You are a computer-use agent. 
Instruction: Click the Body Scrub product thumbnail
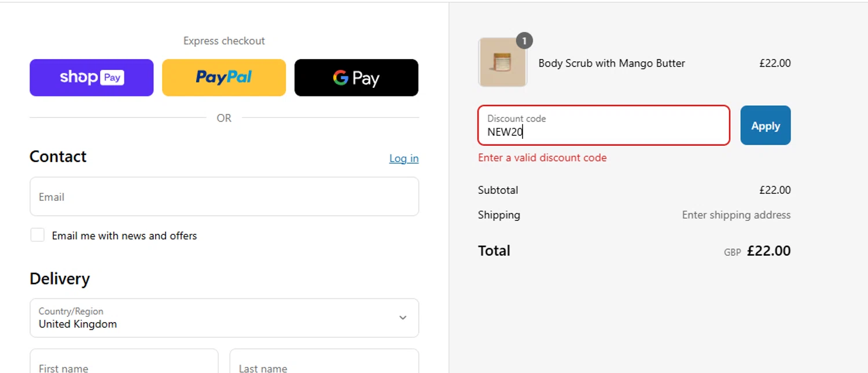coord(502,62)
